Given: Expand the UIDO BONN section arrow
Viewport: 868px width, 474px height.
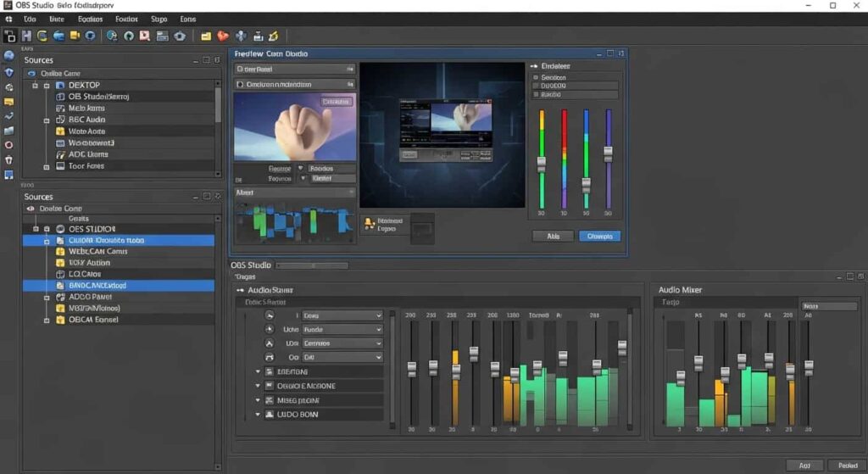Looking at the screenshot, I should [258, 414].
